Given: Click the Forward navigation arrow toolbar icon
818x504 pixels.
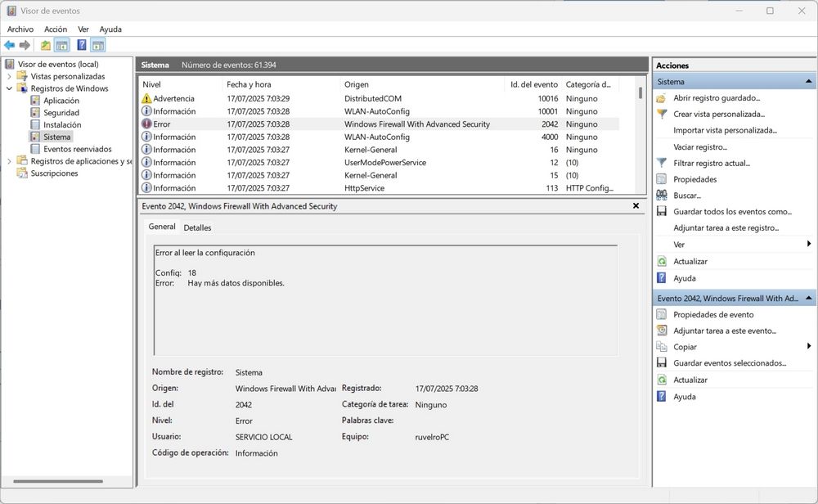Looking at the screenshot, I should point(24,45).
